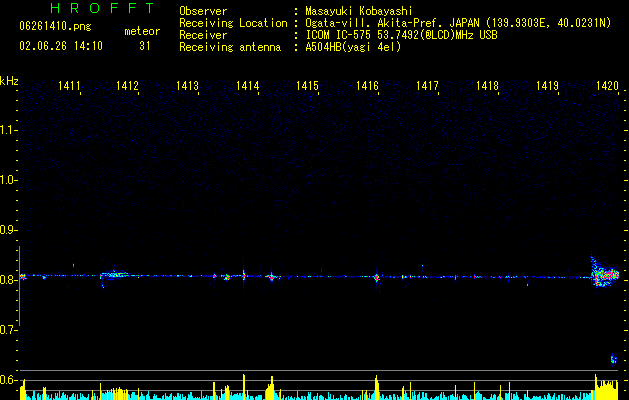Click the meteor label
This screenshot has height=400, width=629.
click(x=142, y=31)
